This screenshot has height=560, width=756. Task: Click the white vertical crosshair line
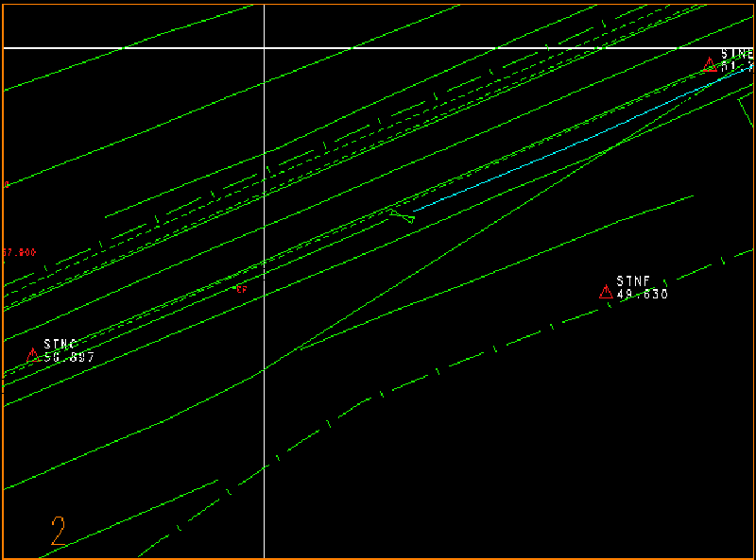[x=264, y=425]
